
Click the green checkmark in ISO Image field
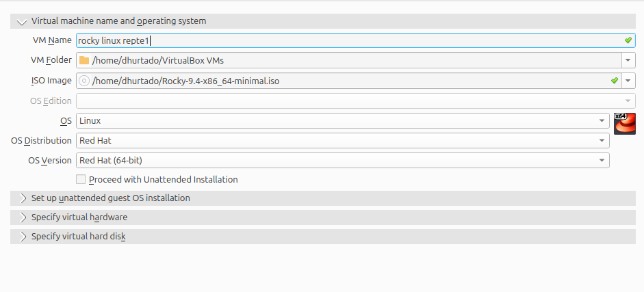[x=615, y=81]
